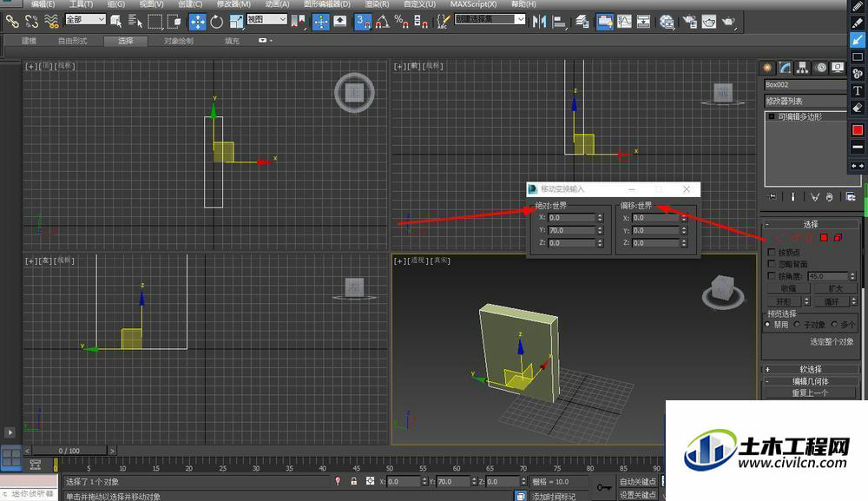Select the 子对象 preview selection radio
The image size is (868, 501).
tap(797, 325)
